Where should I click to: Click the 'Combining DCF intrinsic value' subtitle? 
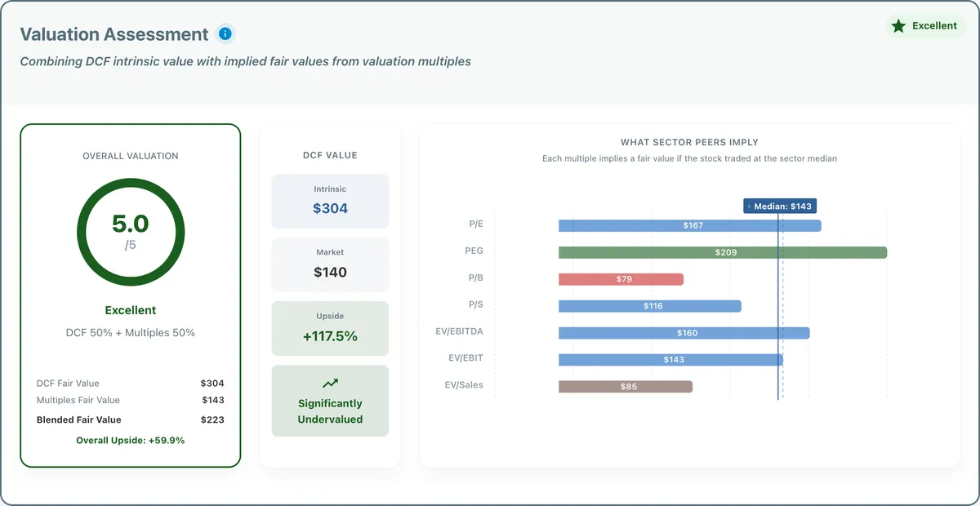tap(245, 61)
